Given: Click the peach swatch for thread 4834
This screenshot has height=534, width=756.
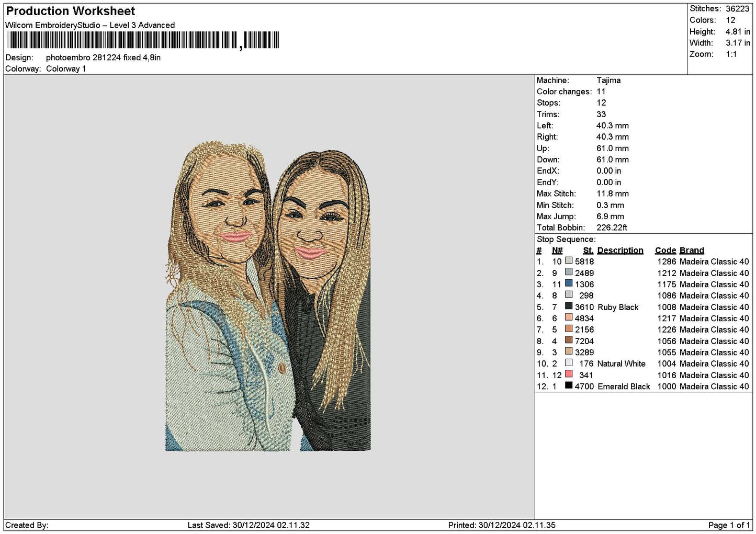Looking at the screenshot, I should click(x=569, y=317).
